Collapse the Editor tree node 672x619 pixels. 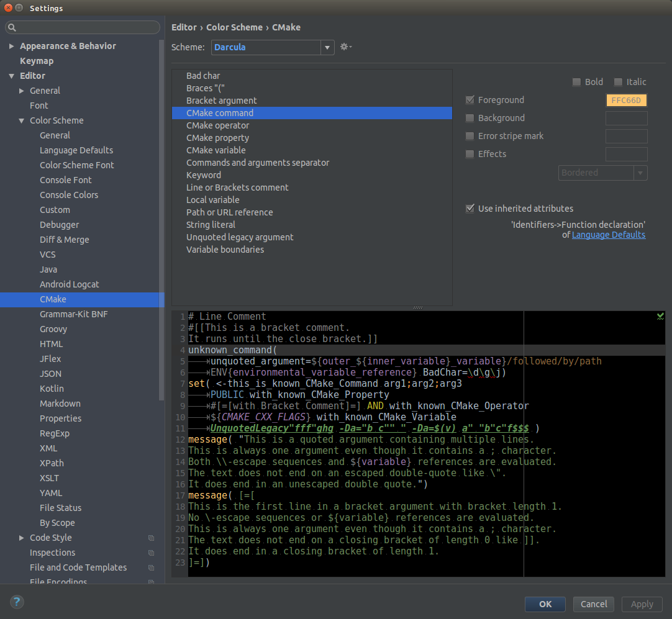pos(12,76)
